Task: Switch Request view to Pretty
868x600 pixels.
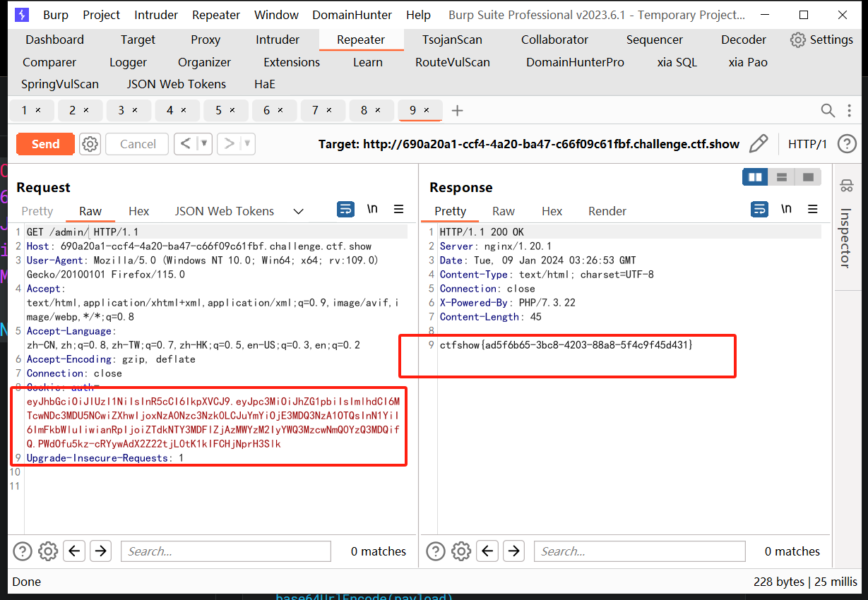Action: pos(37,211)
